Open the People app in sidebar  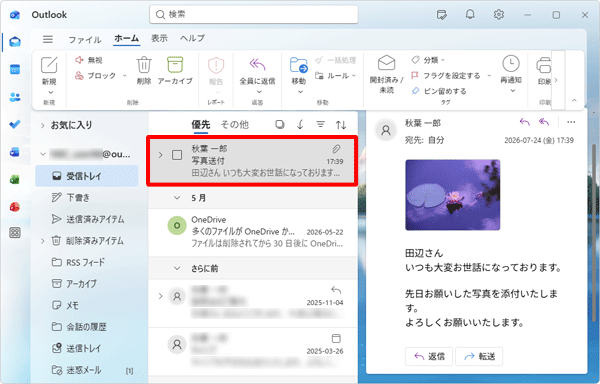(x=15, y=97)
